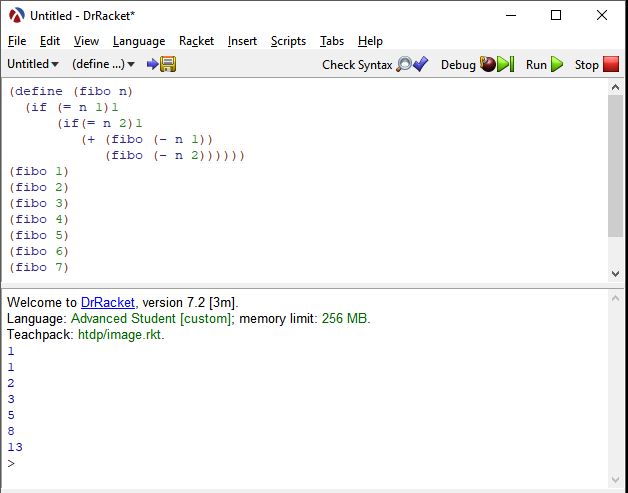Click the blue arrow save icon
The width and height of the screenshot is (628, 493).
pos(152,64)
